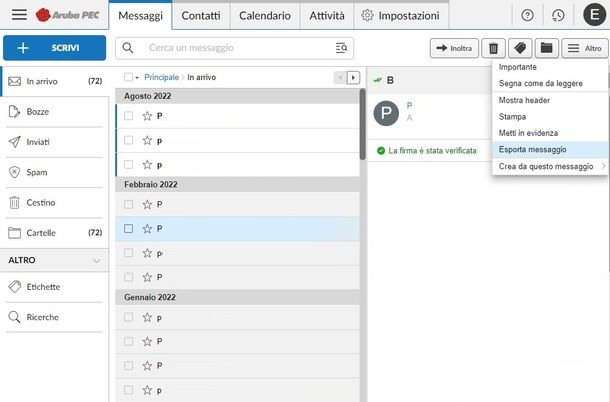This screenshot has height=402, width=610.
Task: Tick the select-all messages checkbox
Action: pyautogui.click(x=127, y=77)
